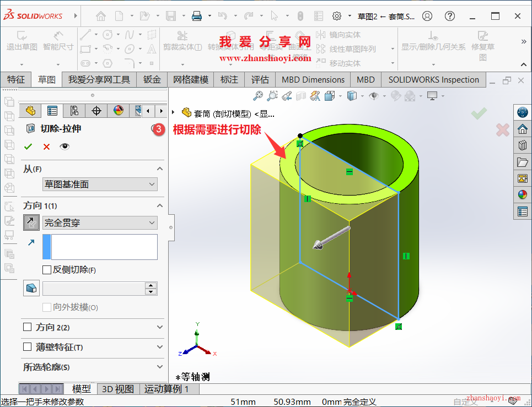Open the Options gear icon
The width and height of the screenshot is (532, 407).
point(337,16)
